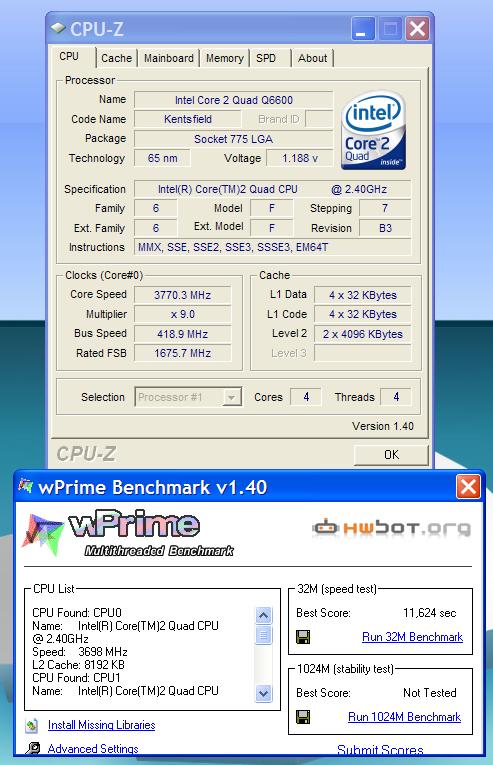Click the Revision value B3
Screen dimensions: 493x765
(x=385, y=228)
